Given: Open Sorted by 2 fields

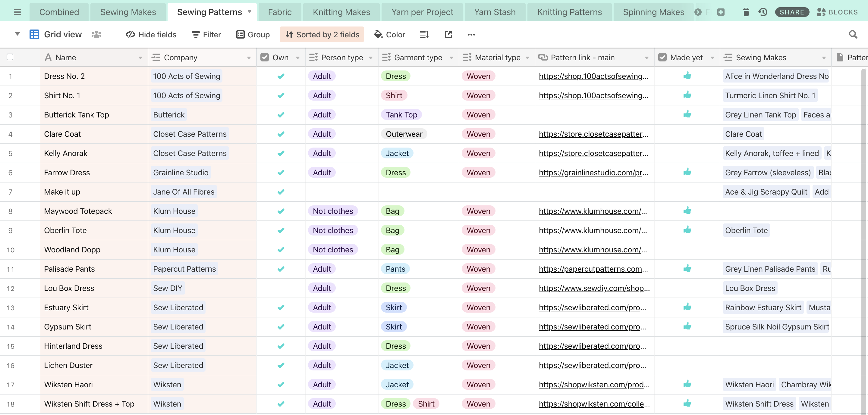Looking at the screenshot, I should pos(322,34).
